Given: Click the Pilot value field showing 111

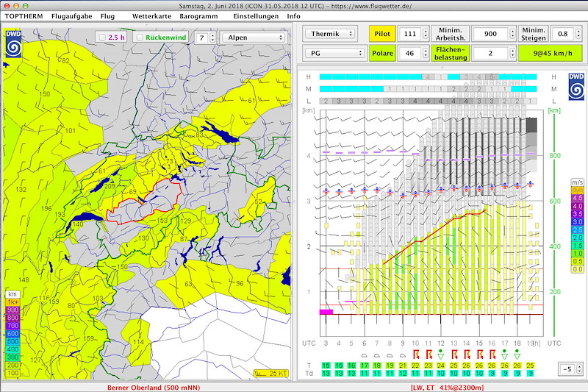Looking at the screenshot, I should [410, 34].
